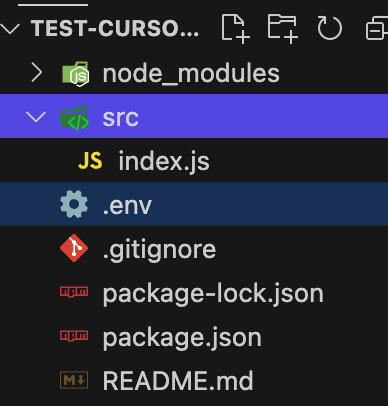Screen dimensions: 388x406
Task: Collapse the src folder chevron
Action: 36,117
